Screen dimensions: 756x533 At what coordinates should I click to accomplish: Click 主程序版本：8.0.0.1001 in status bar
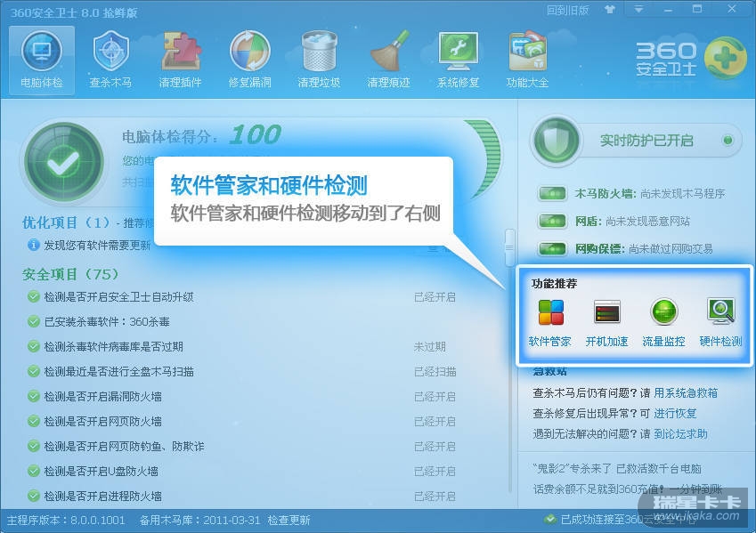click(66, 521)
